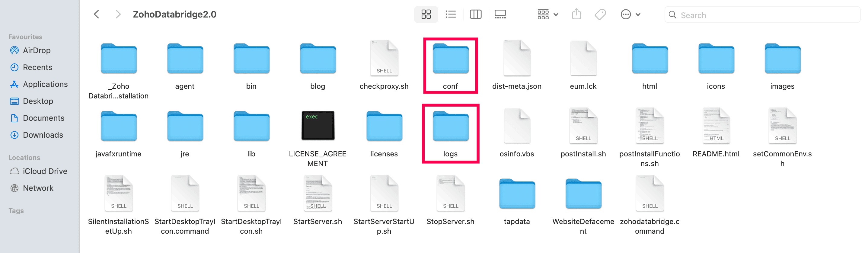The image size is (868, 253).
Task: Select the dist-meta.json file
Action: pos(517,58)
